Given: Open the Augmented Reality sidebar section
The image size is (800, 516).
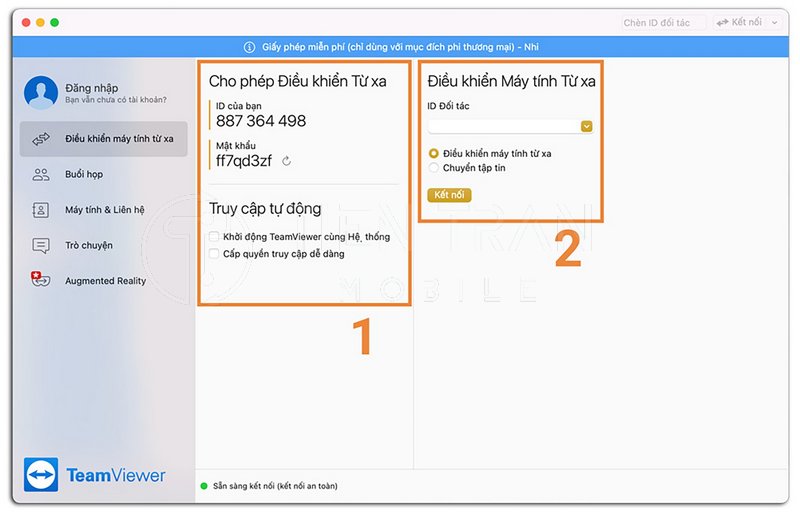Looking at the screenshot, I should point(104,281).
